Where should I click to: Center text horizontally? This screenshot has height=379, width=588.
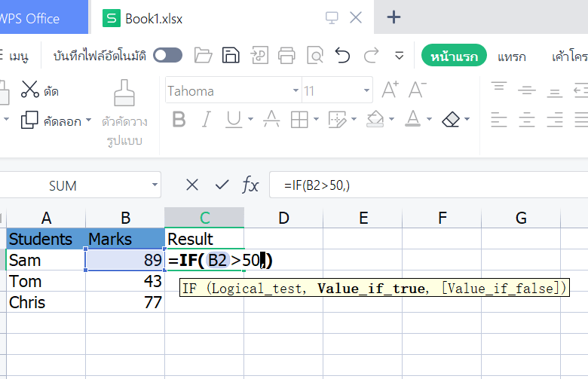(527, 120)
